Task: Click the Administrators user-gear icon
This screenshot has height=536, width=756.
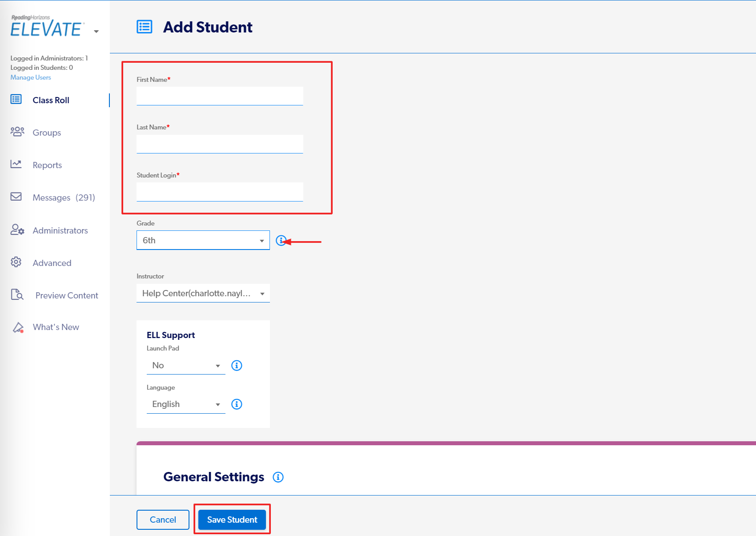Action: (17, 230)
